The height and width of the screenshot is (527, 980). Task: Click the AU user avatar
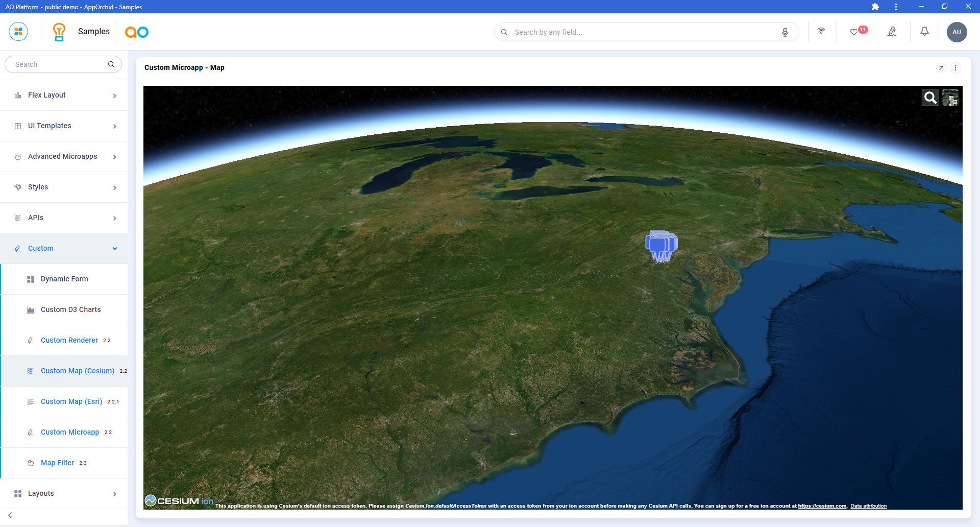tap(957, 32)
